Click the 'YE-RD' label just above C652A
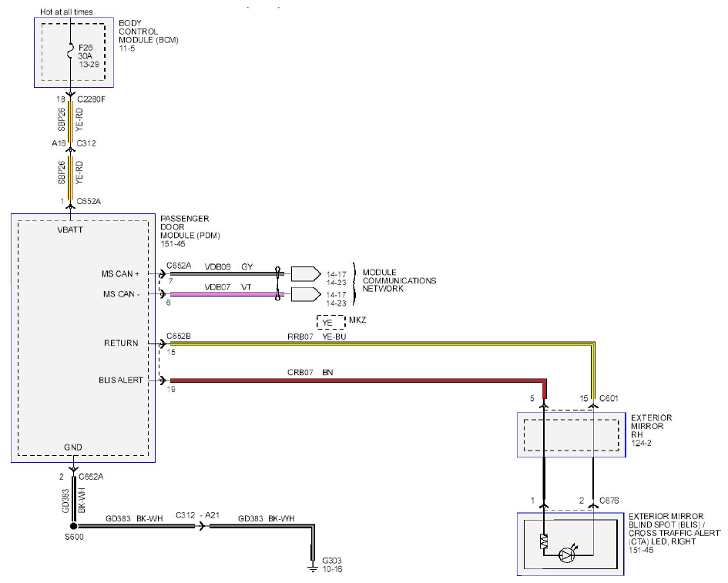The image size is (728, 583). click(x=79, y=173)
